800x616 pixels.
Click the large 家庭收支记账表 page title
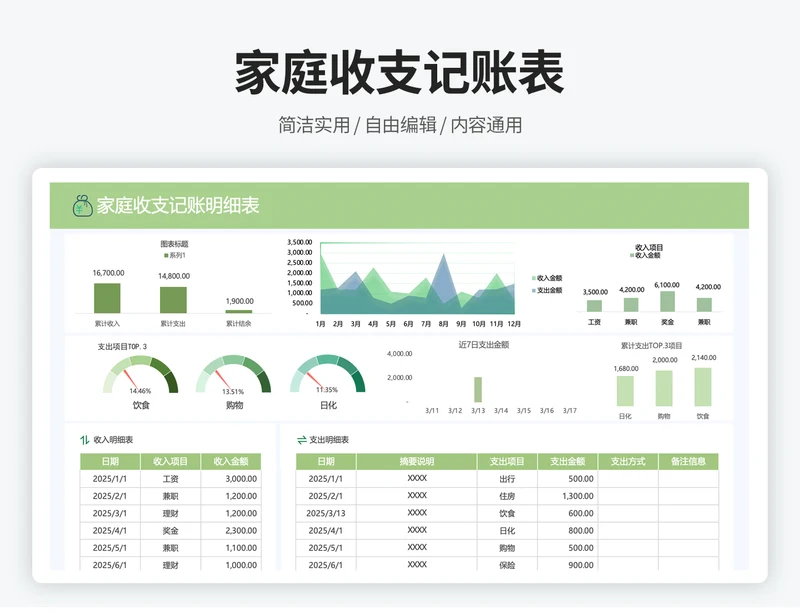(x=399, y=72)
